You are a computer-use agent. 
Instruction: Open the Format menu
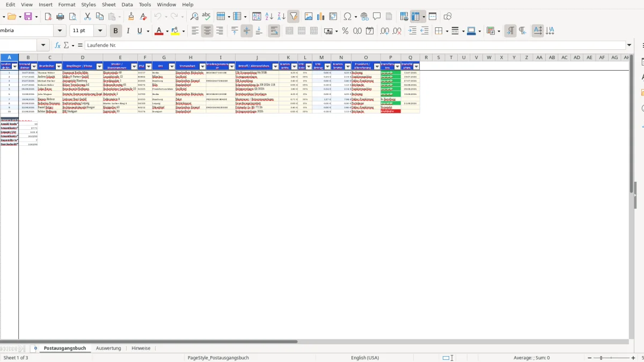point(67,4)
